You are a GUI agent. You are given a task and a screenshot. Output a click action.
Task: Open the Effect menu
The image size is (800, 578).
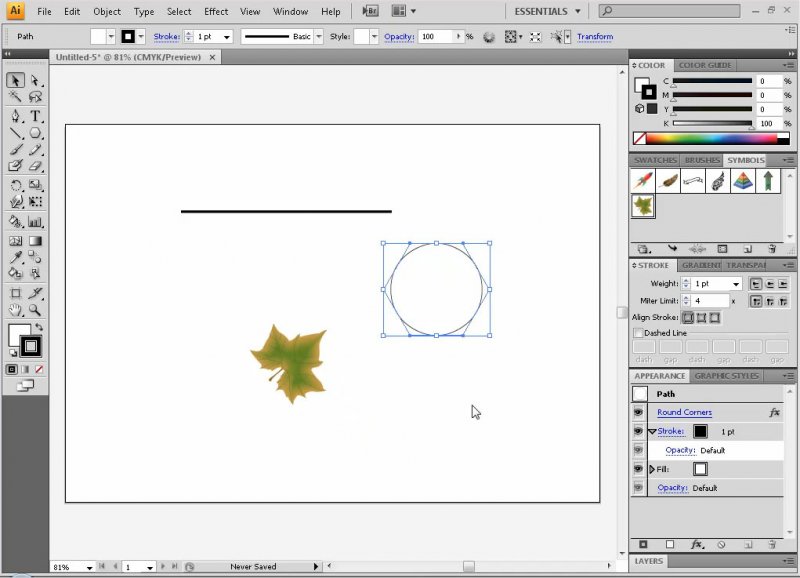pos(216,12)
